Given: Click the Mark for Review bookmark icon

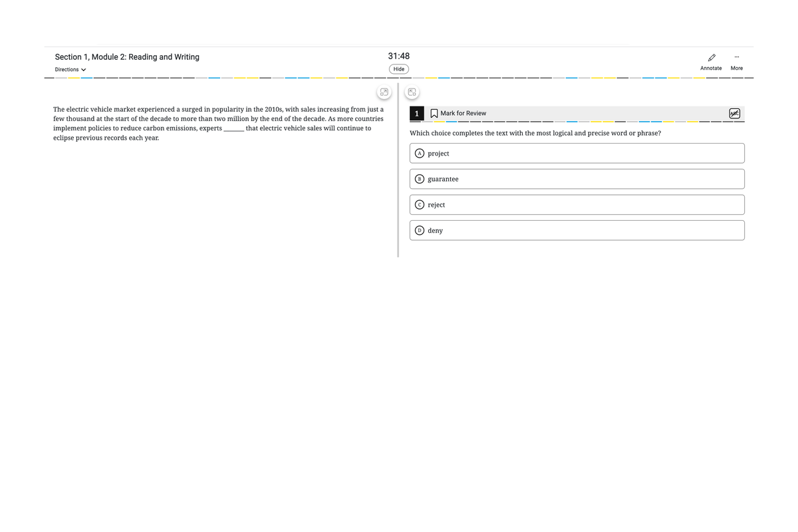Looking at the screenshot, I should [434, 113].
